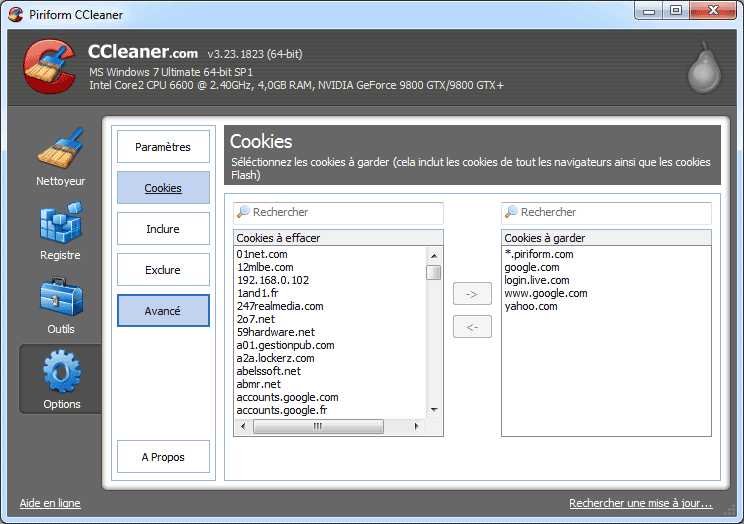744x524 pixels.
Task: Move cookie back with <- button
Action: point(472,327)
